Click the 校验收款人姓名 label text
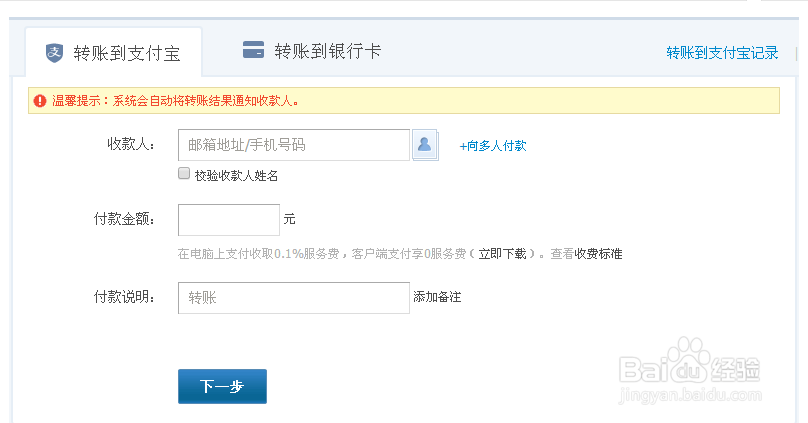The image size is (808, 423). (236, 176)
